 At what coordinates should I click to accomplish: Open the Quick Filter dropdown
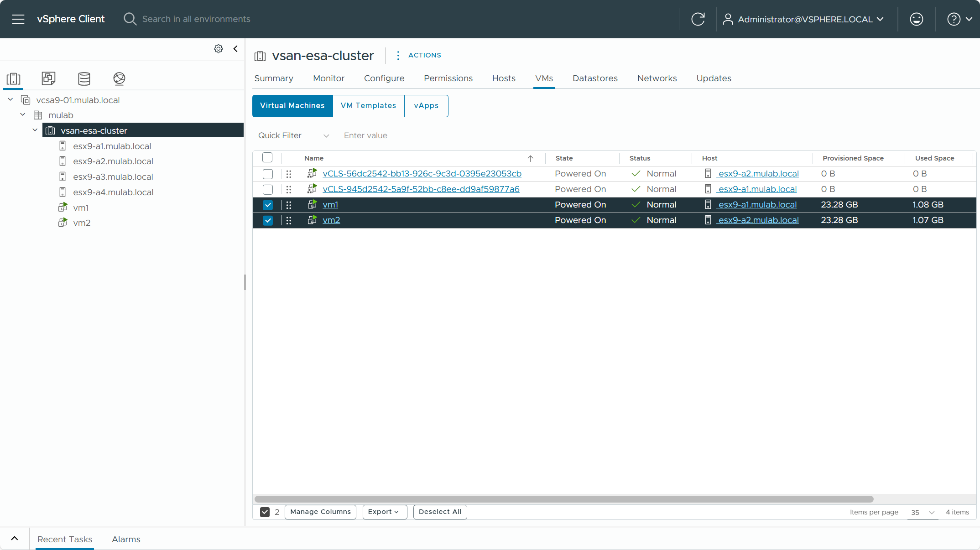[293, 135]
